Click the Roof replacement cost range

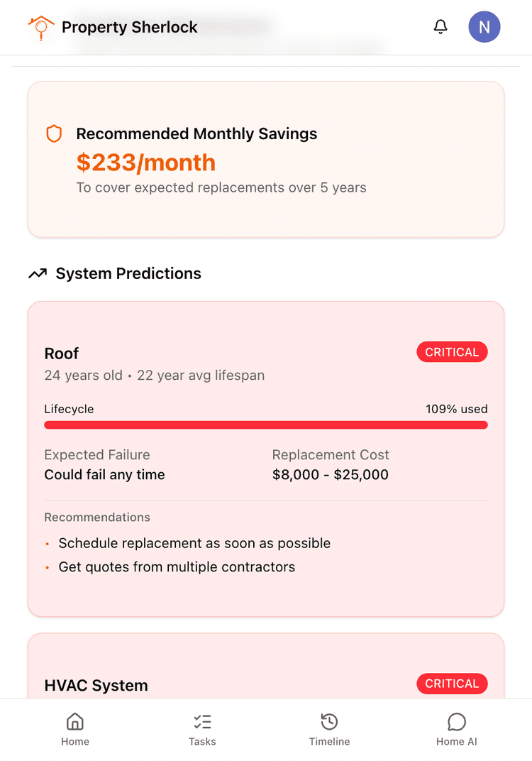331,475
